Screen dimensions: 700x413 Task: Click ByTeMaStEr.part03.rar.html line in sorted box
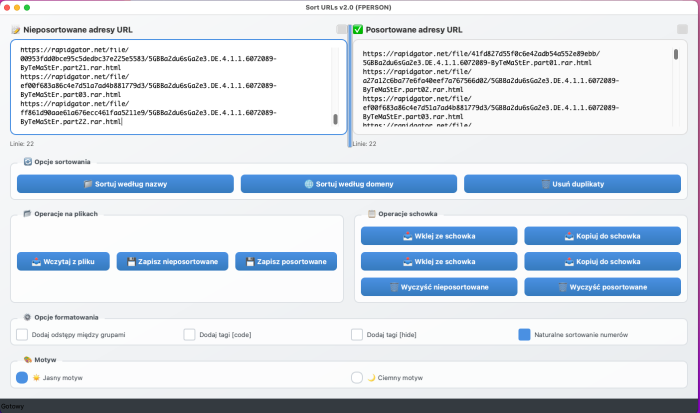pos(413,117)
